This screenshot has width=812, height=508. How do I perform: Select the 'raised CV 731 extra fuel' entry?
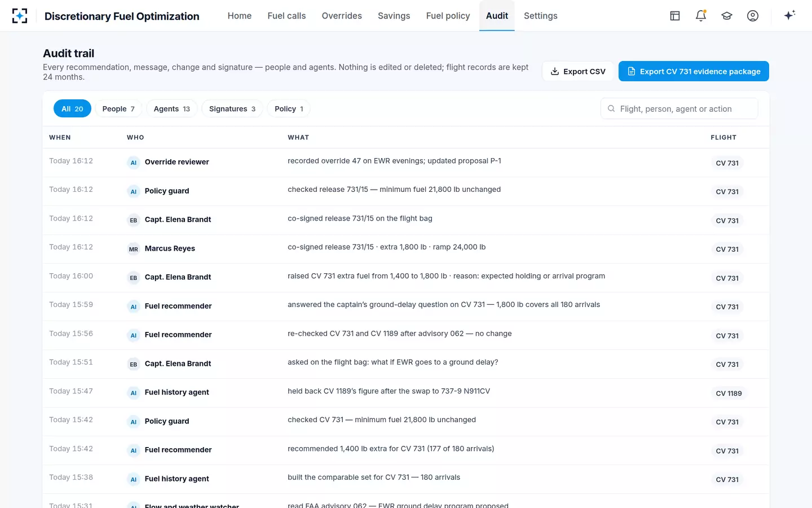(x=446, y=276)
